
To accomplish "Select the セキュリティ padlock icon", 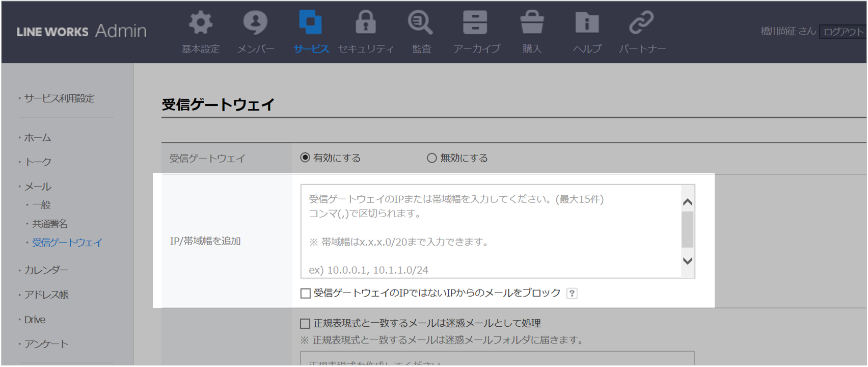I will (x=365, y=23).
